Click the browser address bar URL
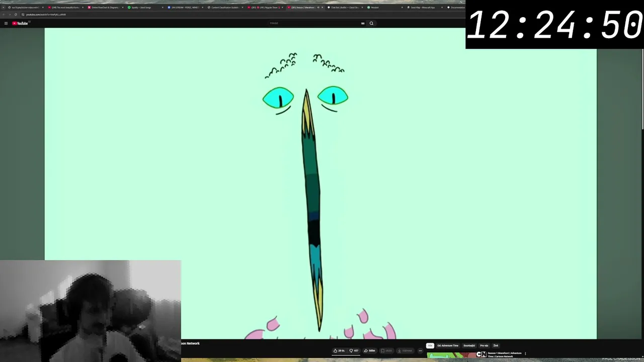 click(x=46, y=15)
